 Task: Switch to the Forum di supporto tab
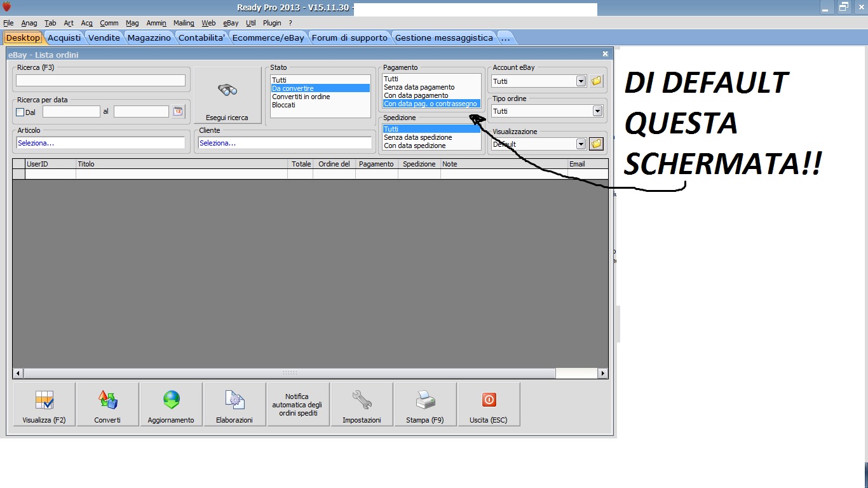click(349, 37)
